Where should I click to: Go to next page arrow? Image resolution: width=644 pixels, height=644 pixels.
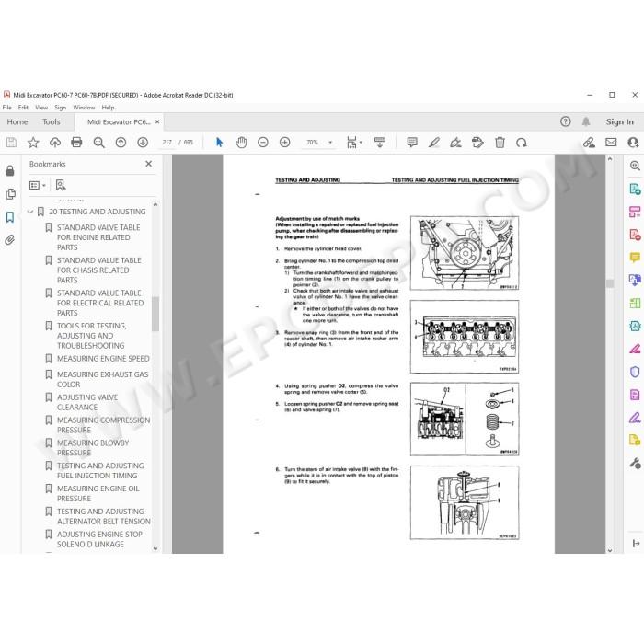pyautogui.click(x=143, y=143)
